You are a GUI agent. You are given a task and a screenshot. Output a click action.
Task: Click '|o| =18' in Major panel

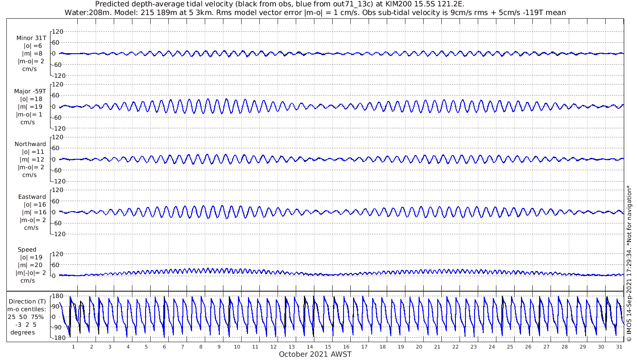point(31,99)
